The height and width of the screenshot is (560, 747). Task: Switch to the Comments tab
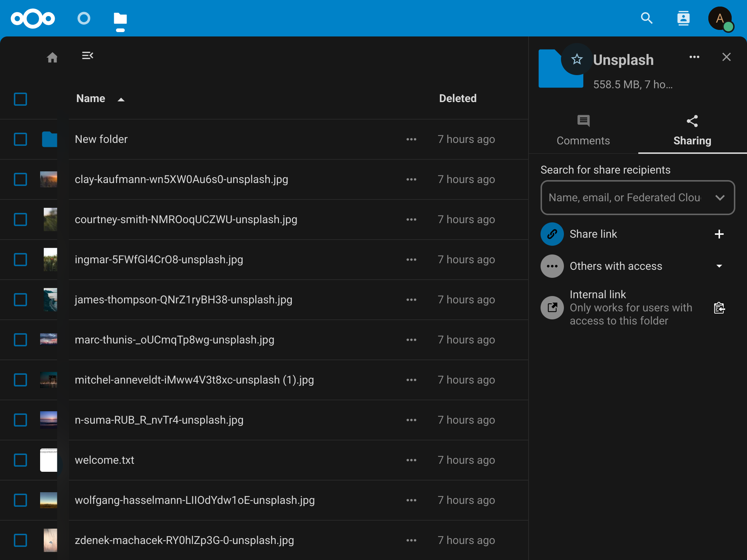click(x=583, y=131)
